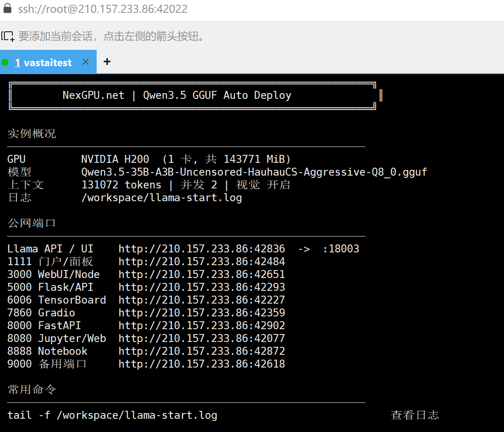Image resolution: width=504 pixels, height=432 pixels.
Task: Click the add current session arrow icon
Action: [8, 36]
